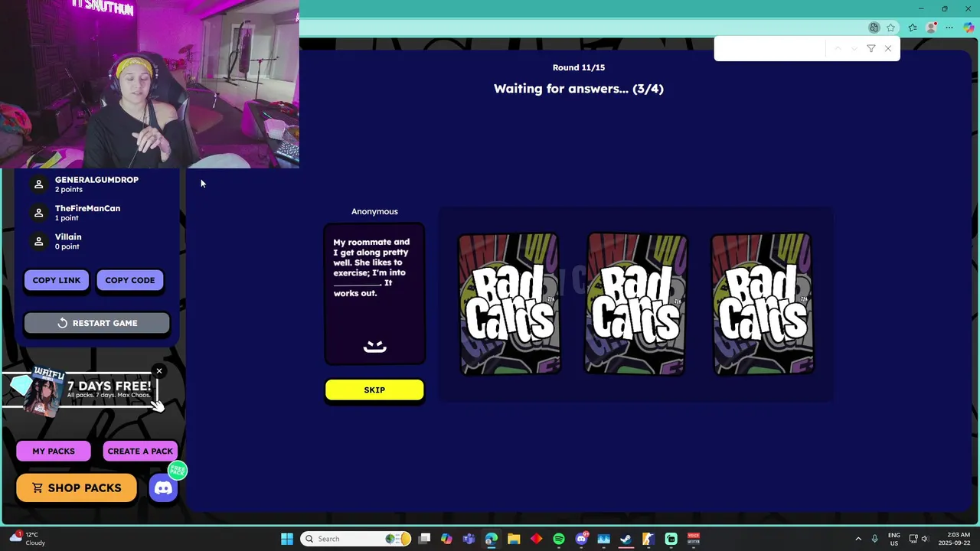The height and width of the screenshot is (551, 980).
Task: Open browser Settings and more menu
Action: pyautogui.click(x=949, y=28)
